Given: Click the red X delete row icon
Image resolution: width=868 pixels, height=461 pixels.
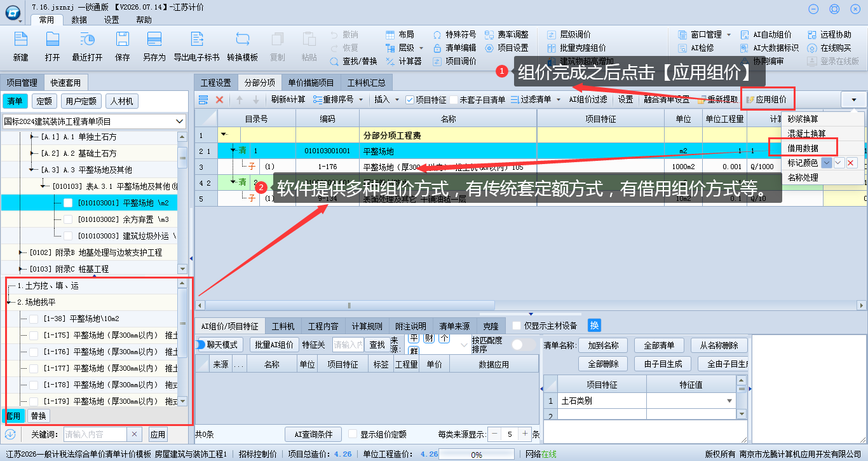Looking at the screenshot, I should coord(219,100).
